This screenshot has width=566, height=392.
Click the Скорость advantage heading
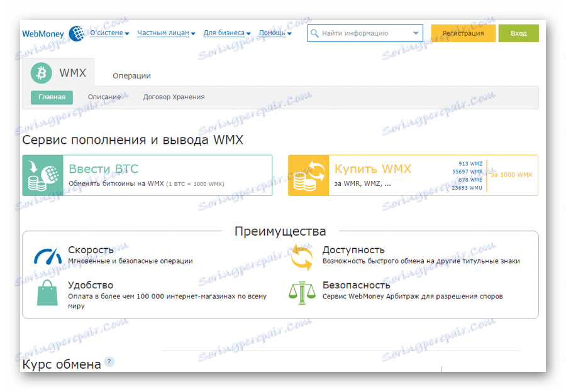pyautogui.click(x=91, y=250)
